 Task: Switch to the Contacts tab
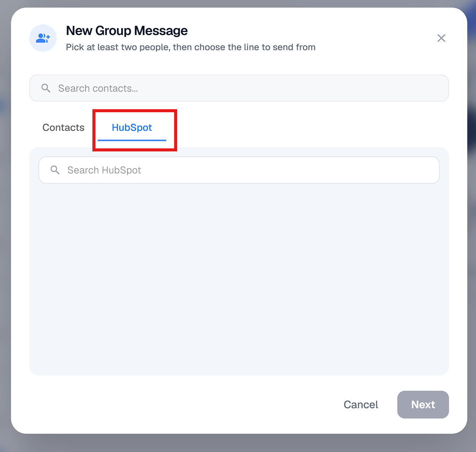tap(63, 127)
